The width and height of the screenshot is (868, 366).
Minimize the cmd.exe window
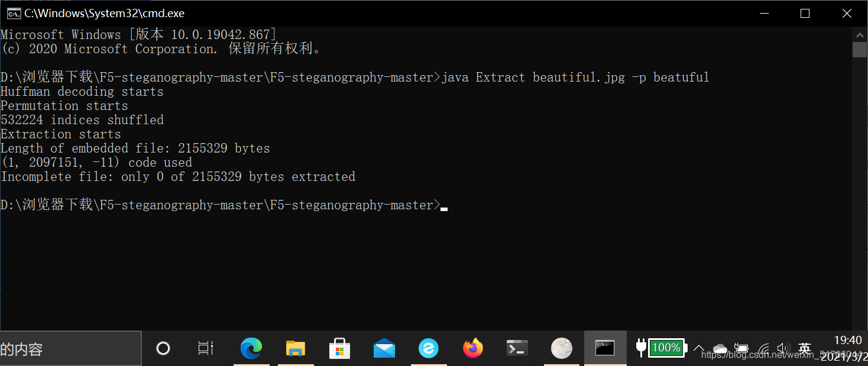764,13
